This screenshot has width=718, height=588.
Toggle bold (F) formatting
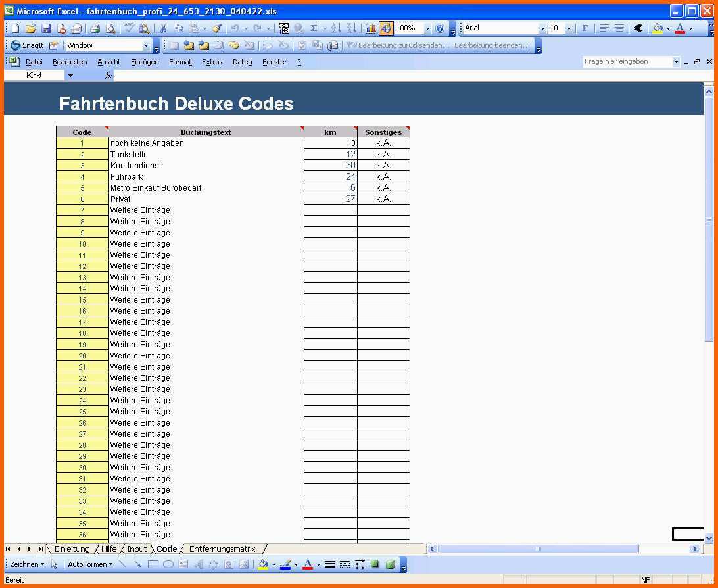(x=585, y=28)
